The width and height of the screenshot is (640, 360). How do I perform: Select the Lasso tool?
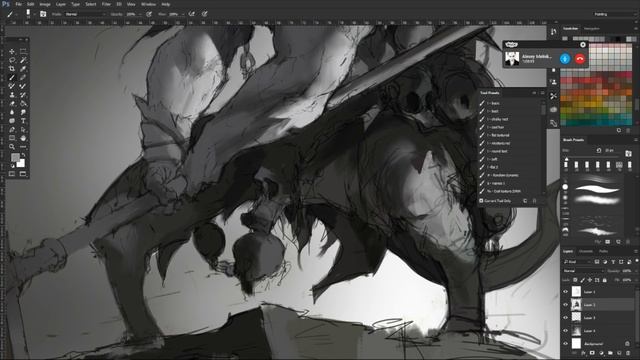[12, 60]
